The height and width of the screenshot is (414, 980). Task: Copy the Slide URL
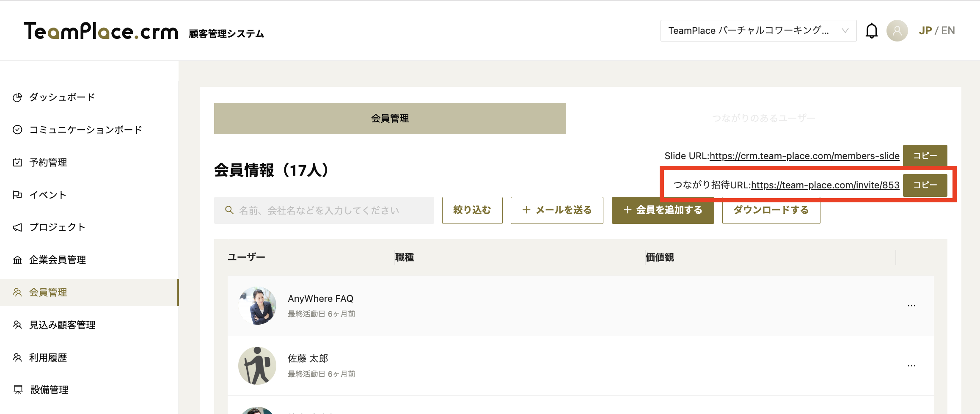(925, 156)
